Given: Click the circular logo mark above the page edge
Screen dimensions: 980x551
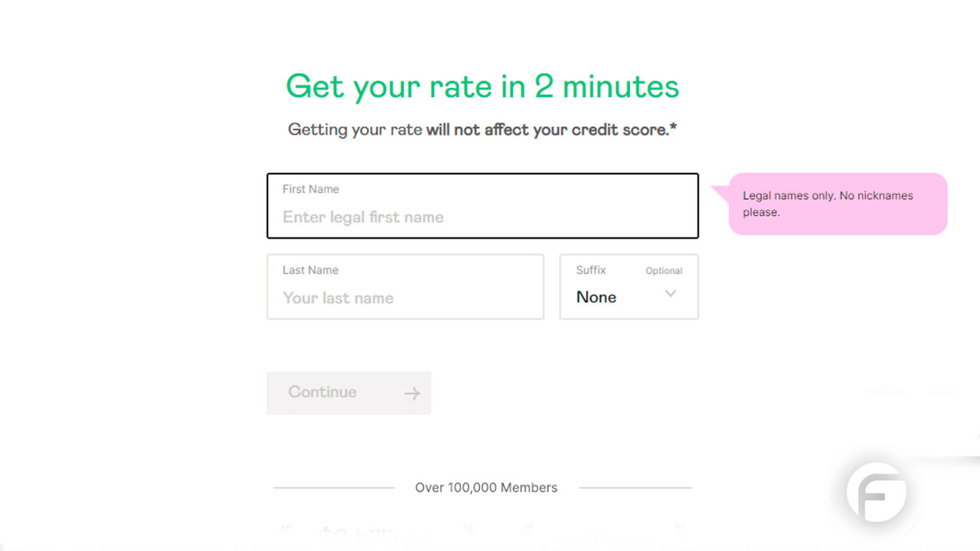Looking at the screenshot, I should (877, 493).
